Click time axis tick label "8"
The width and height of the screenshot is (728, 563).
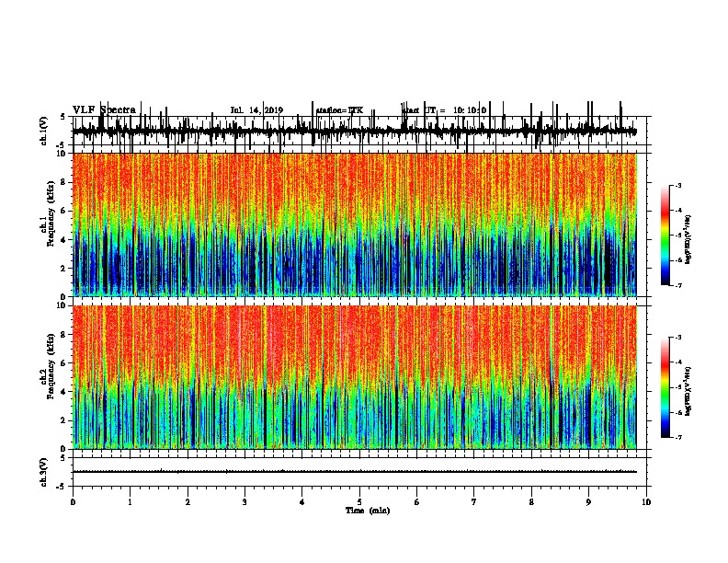[531, 502]
